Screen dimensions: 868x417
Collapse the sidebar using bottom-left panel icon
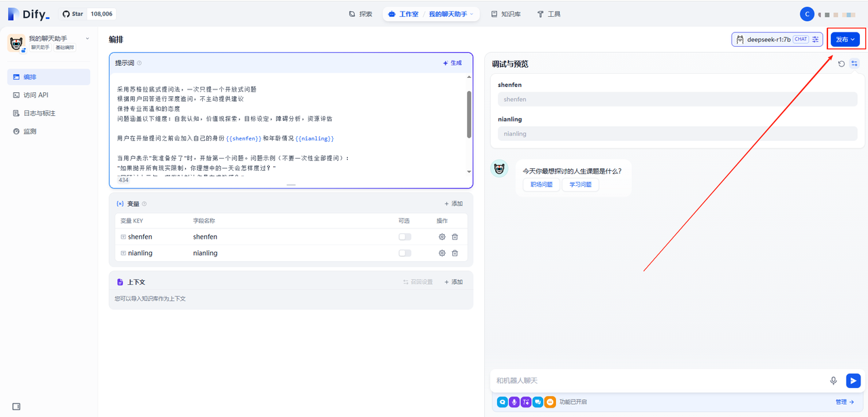(16, 406)
